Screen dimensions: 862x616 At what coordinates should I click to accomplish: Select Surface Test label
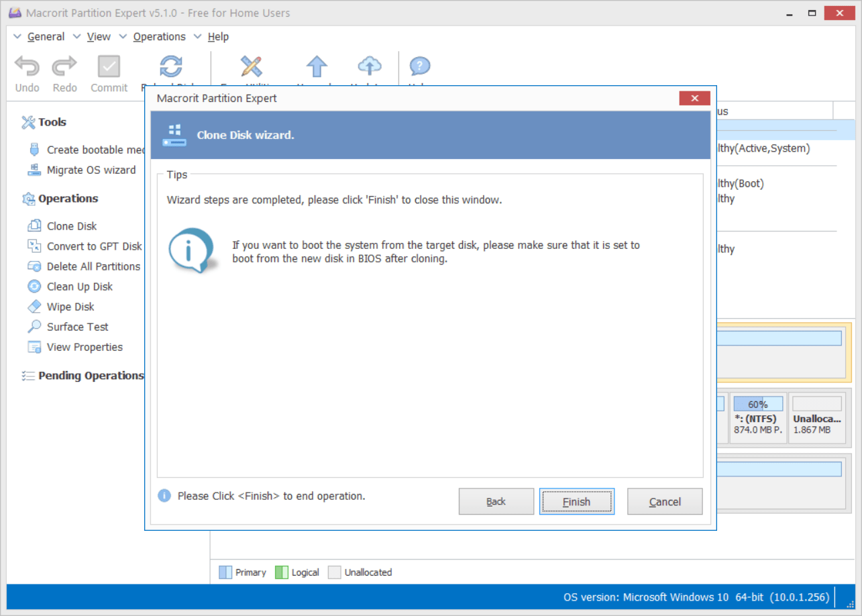tap(78, 327)
